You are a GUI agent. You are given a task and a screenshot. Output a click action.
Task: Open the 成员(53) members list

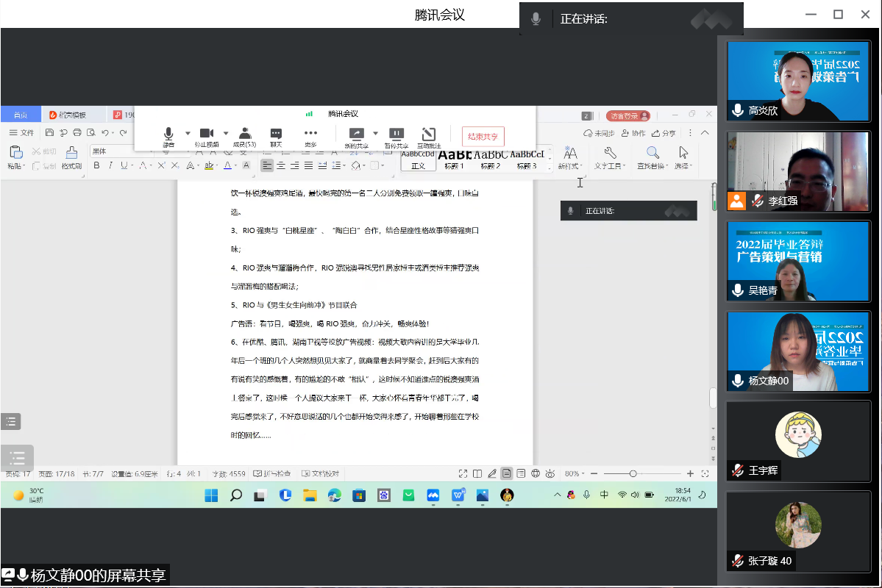point(244,133)
